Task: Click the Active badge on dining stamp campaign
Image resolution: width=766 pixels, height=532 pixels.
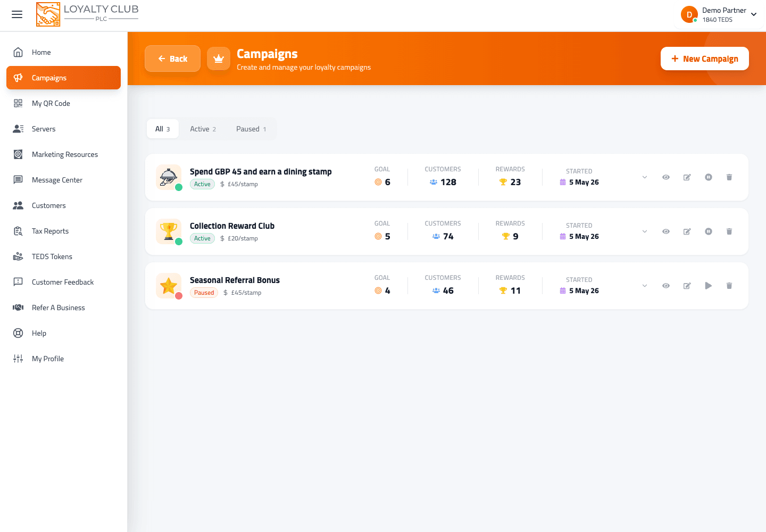Action: [202, 184]
